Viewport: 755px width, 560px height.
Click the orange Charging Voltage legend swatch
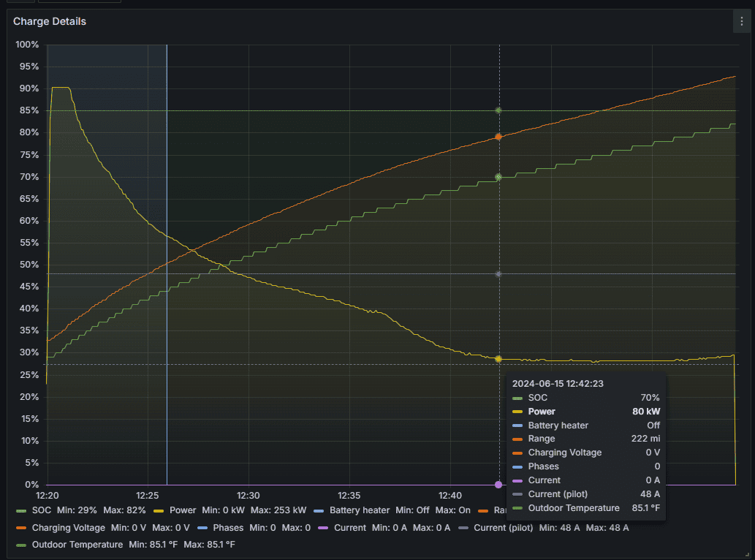click(21, 529)
